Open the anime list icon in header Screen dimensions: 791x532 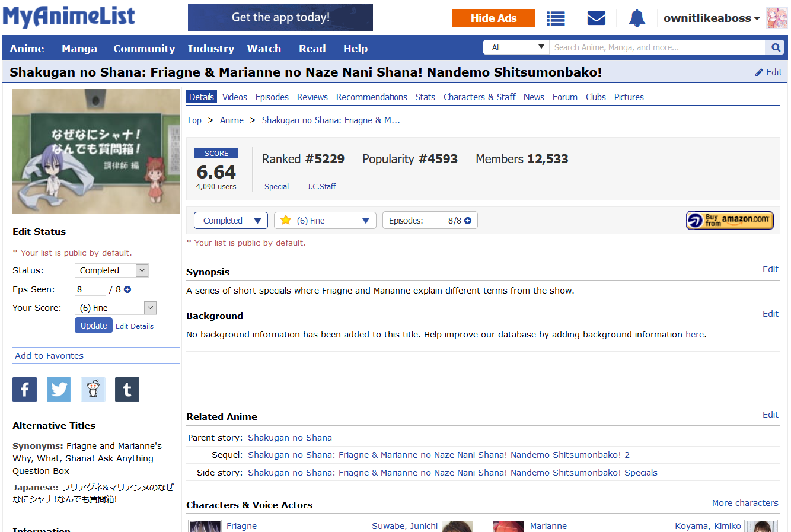point(556,18)
